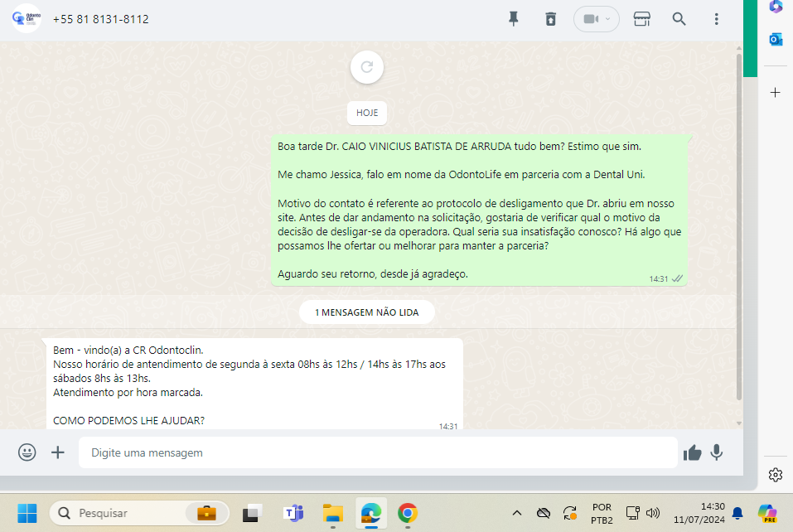793x532 pixels.
Task: Delete the chat using the trash icon
Action: click(x=551, y=19)
